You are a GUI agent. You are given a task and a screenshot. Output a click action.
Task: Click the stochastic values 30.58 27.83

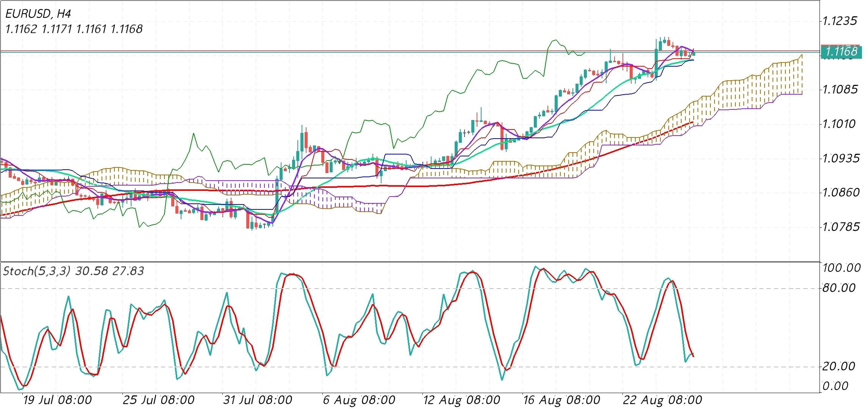coord(109,271)
